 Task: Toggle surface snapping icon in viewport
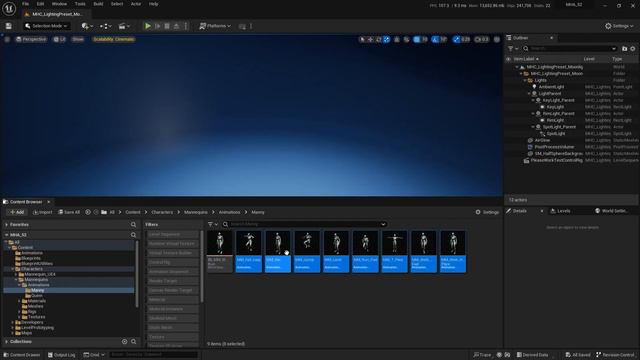407,40
